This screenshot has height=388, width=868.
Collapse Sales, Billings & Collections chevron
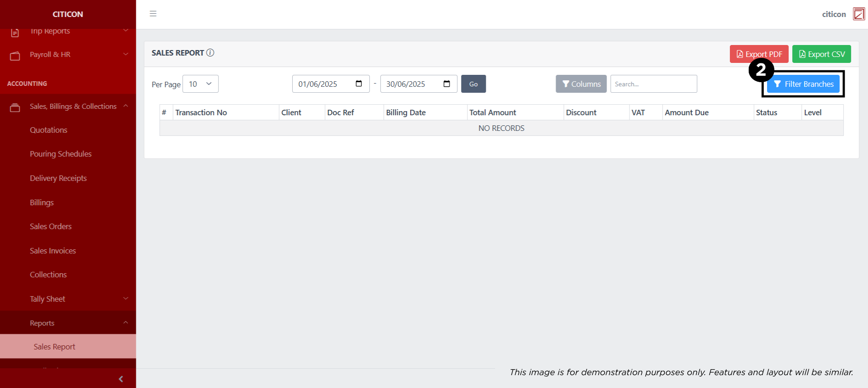126,106
